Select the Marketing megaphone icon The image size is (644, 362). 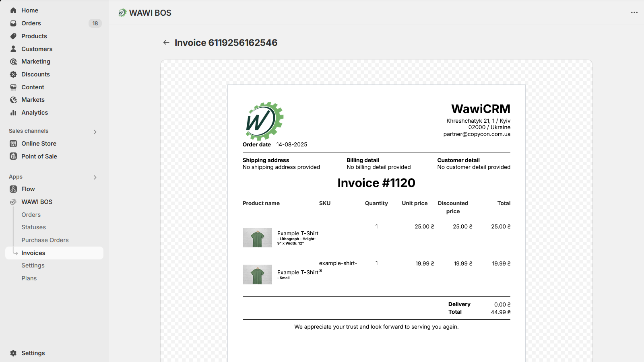13,61
